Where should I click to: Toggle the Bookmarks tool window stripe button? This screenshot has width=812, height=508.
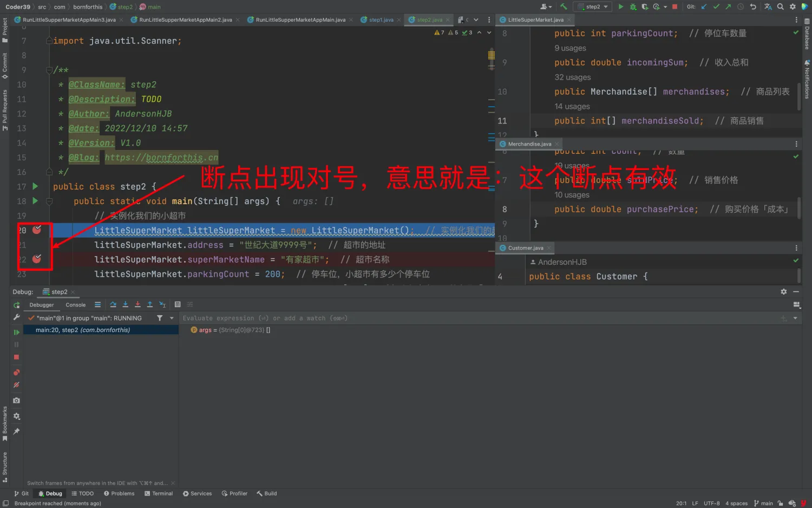5,423
